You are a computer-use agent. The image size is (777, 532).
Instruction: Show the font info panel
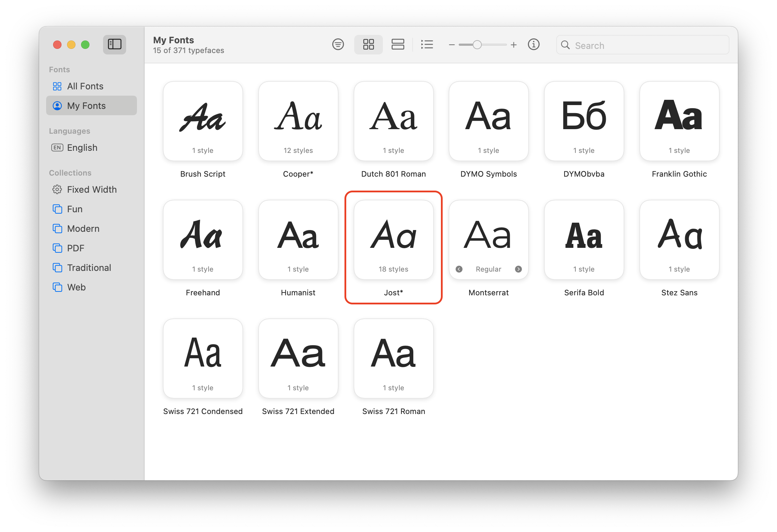pyautogui.click(x=533, y=44)
